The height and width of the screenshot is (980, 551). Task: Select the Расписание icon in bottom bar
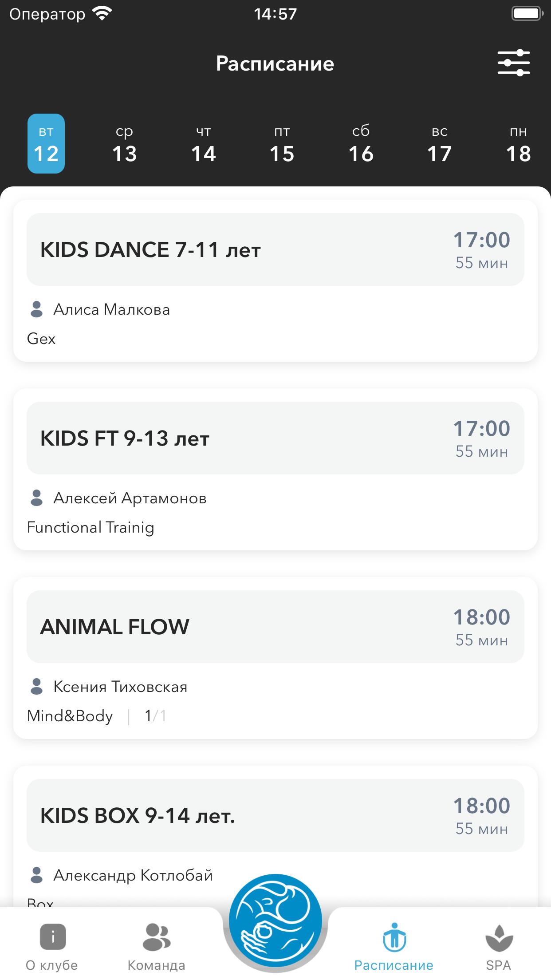click(394, 937)
